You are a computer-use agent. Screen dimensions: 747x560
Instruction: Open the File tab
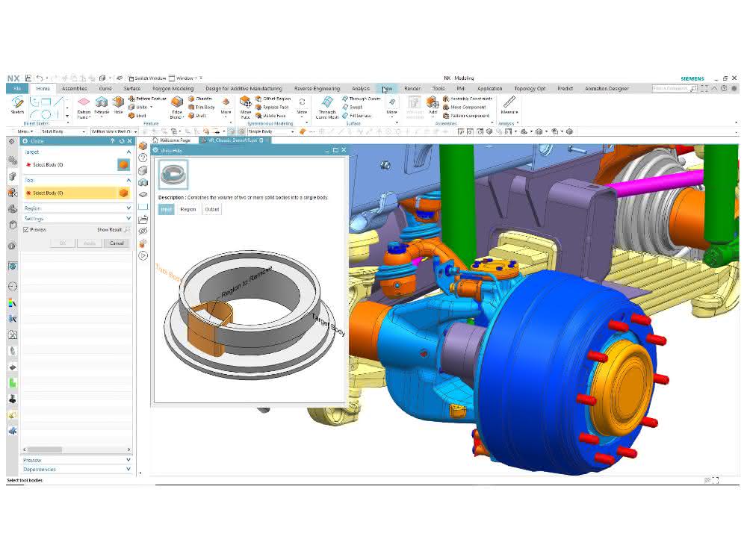(x=17, y=89)
